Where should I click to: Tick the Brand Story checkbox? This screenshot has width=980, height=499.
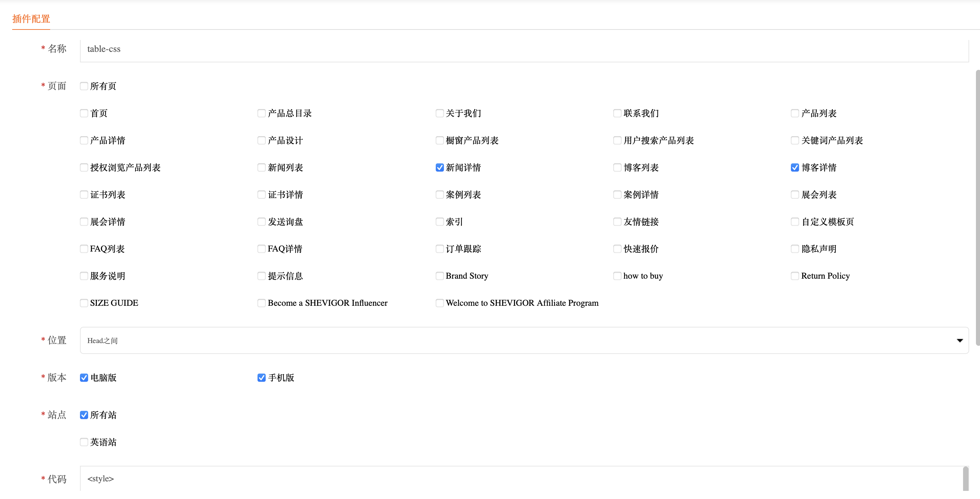(440, 276)
